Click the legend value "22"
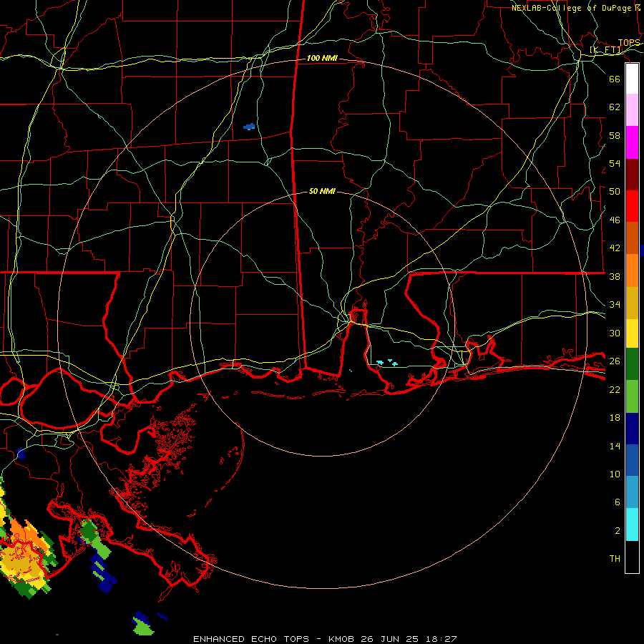This screenshot has width=644, height=644. tap(615, 390)
